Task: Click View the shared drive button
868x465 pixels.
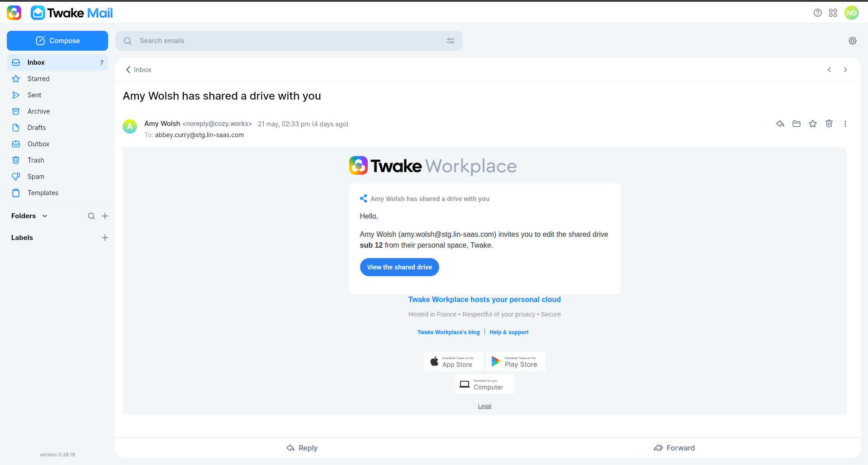Action: pos(399,267)
